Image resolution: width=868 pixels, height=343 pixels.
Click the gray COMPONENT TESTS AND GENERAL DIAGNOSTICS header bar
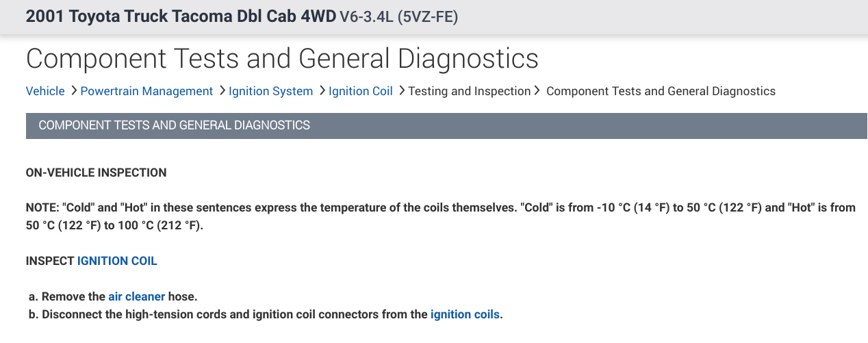[446, 126]
